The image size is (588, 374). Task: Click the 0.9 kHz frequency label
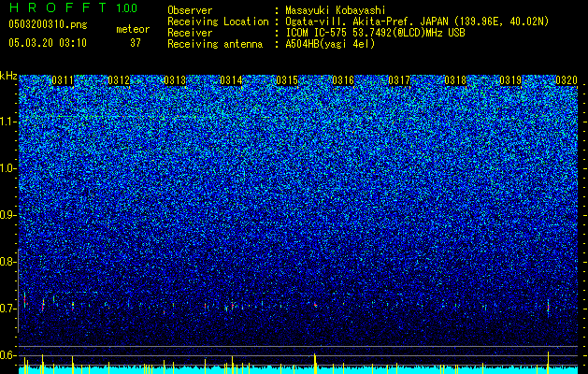click(8, 215)
